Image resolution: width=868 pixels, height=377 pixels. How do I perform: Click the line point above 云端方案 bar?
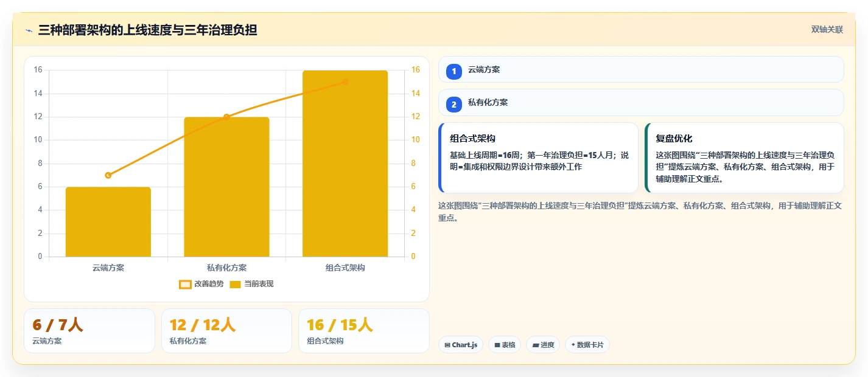tap(108, 175)
